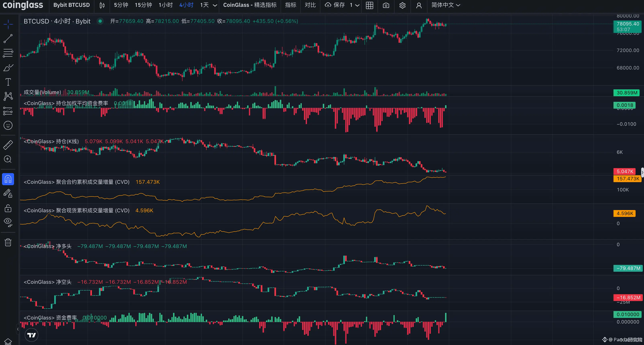Click the 78095.40 current price label
The height and width of the screenshot is (345, 644).
tap(628, 24)
